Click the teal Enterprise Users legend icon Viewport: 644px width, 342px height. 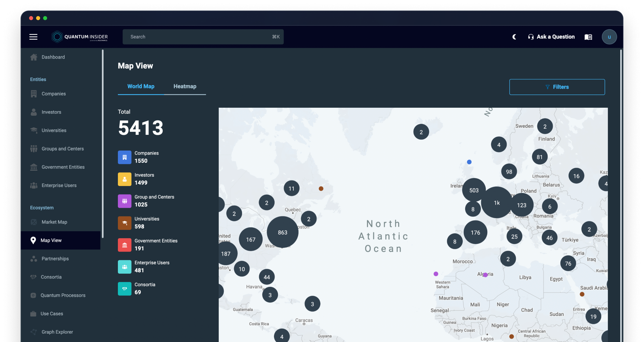(x=125, y=267)
